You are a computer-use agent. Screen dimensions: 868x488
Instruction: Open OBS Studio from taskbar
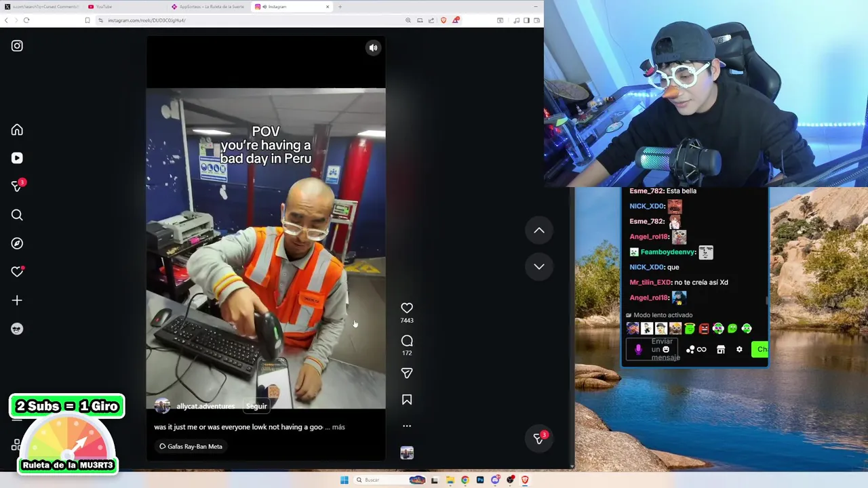pos(511,480)
